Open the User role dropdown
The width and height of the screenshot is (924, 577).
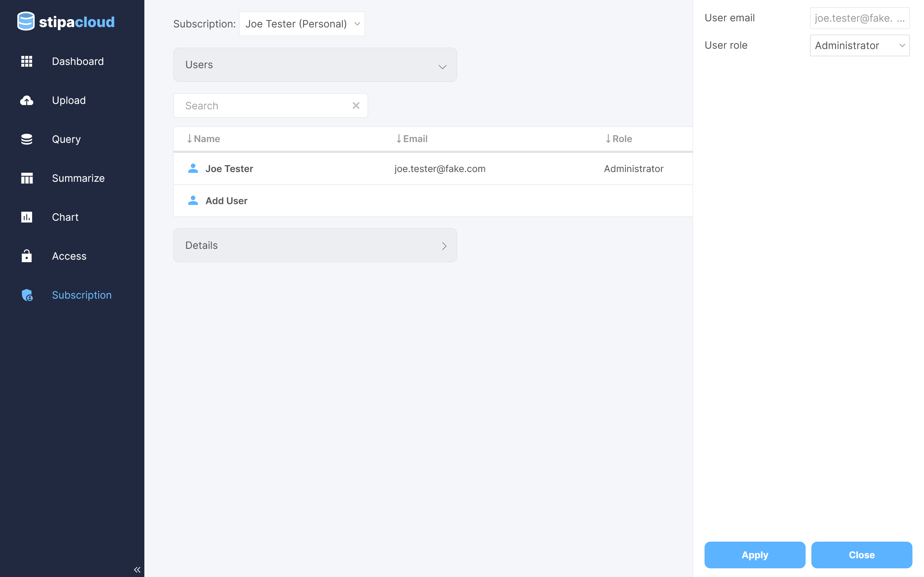(x=859, y=45)
